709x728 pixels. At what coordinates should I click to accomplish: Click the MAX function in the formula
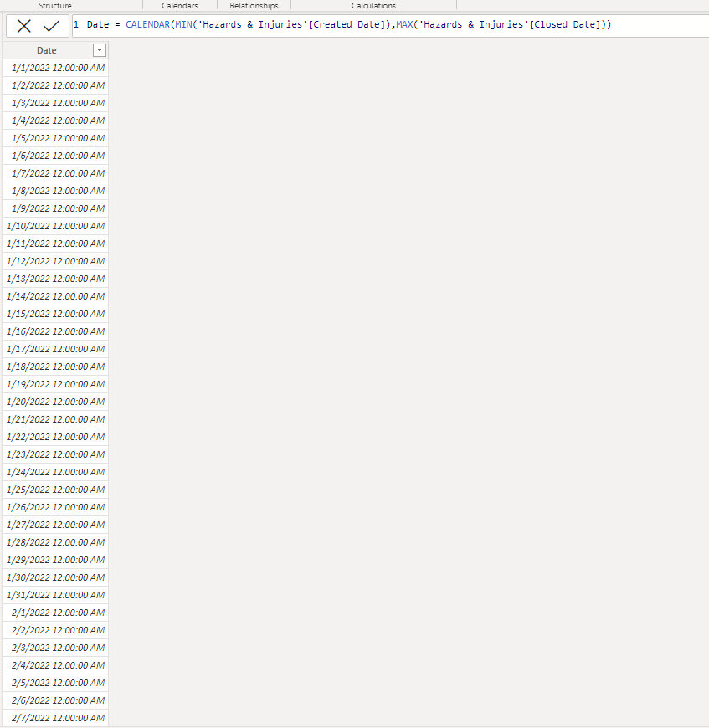point(404,24)
